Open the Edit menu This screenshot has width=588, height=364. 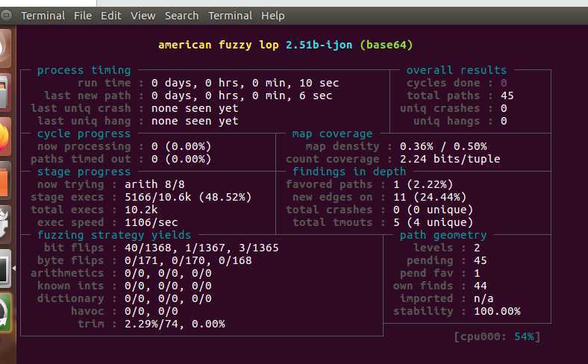[111, 16]
